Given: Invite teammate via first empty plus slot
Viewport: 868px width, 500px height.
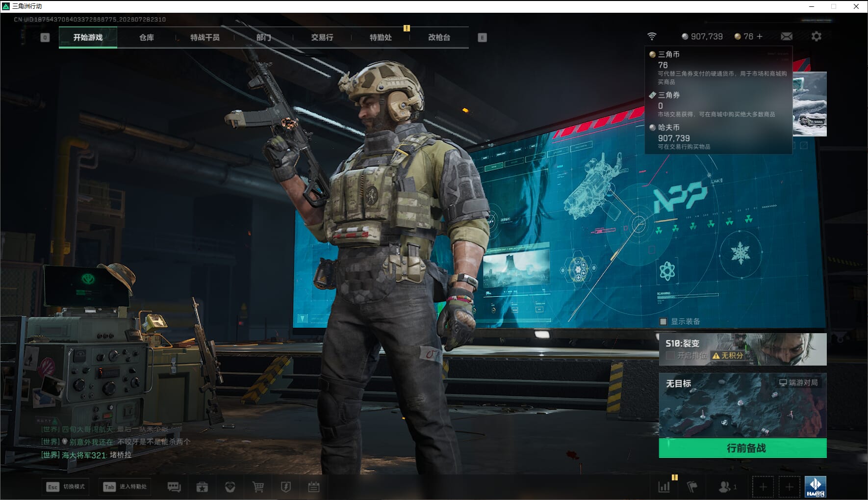Looking at the screenshot, I should [x=763, y=487].
